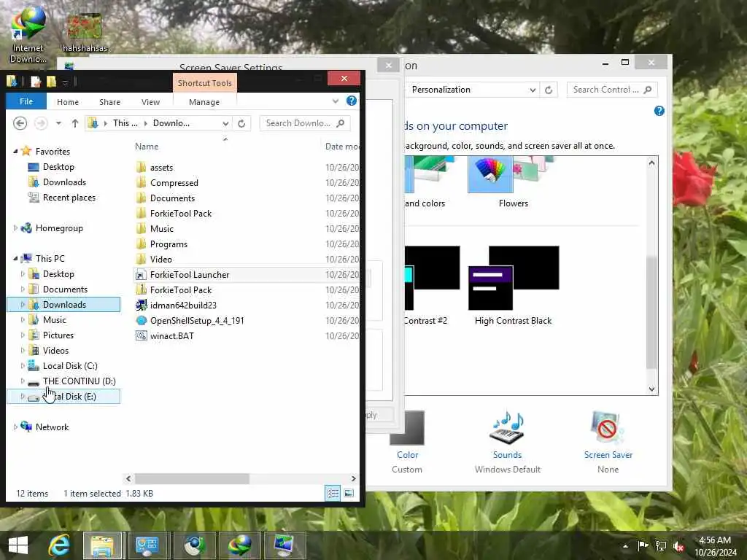The width and height of the screenshot is (747, 560).
Task: Click the File Explorer taskbar button
Action: click(104, 545)
